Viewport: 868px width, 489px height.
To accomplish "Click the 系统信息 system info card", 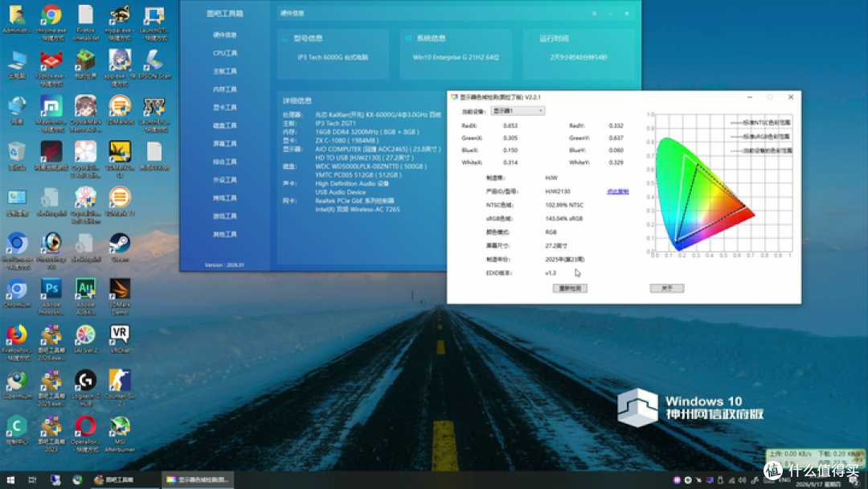I will tap(457, 54).
